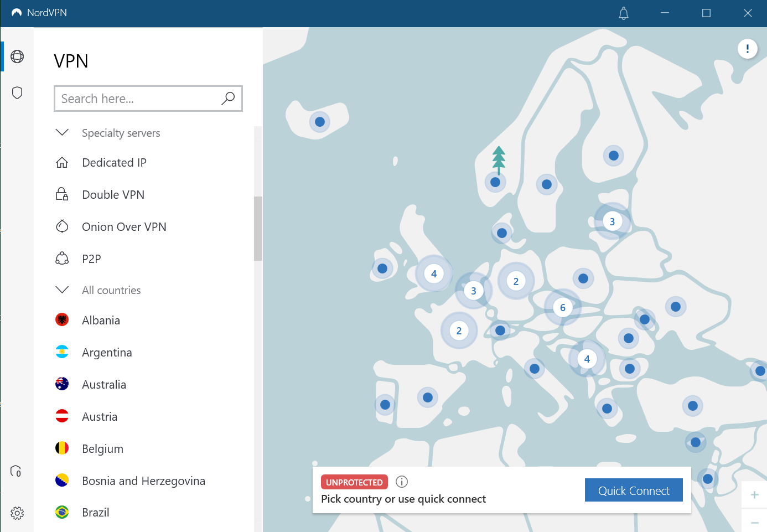Image resolution: width=767 pixels, height=532 pixels.
Task: Select the Poland server pin
Action: (x=583, y=278)
